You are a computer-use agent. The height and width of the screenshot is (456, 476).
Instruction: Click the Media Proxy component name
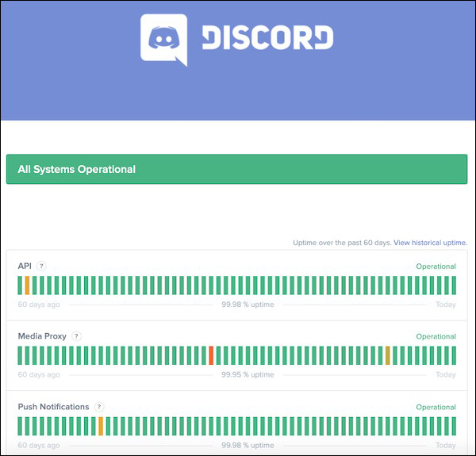pyautogui.click(x=42, y=336)
